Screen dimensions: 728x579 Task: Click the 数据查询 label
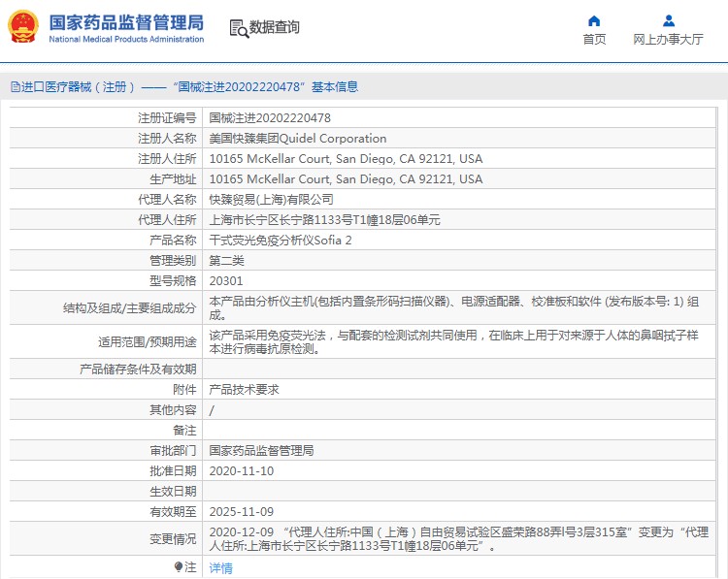coord(275,27)
